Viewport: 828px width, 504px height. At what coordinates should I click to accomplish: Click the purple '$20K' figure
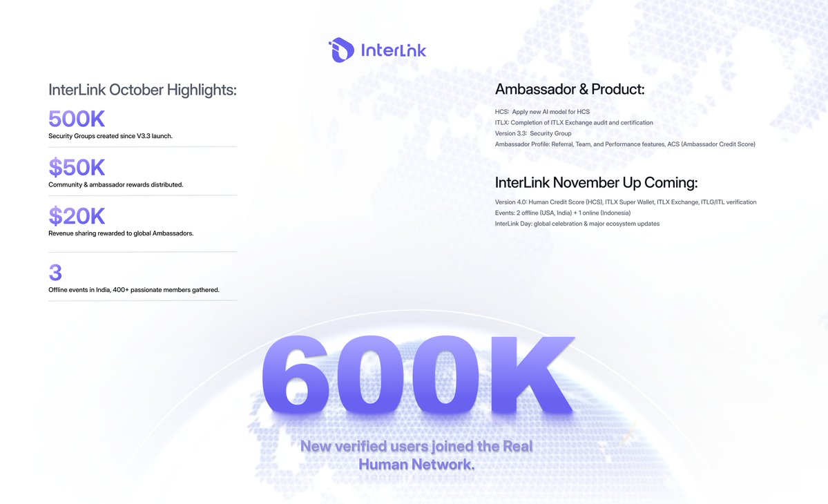77,216
